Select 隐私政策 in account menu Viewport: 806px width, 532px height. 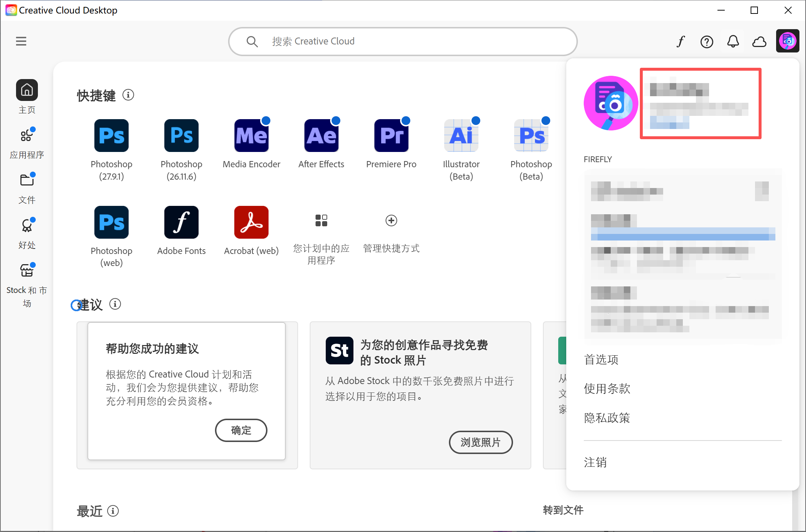(607, 418)
